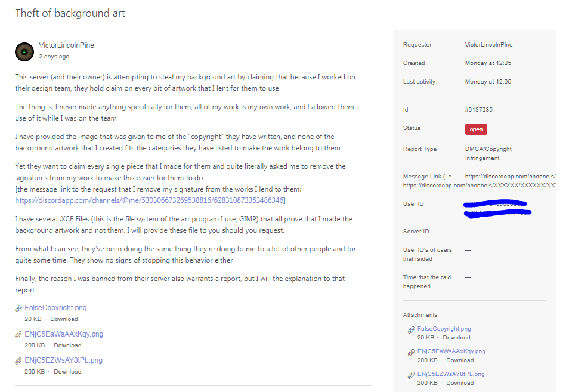Click the red "open" status badge

(476, 129)
